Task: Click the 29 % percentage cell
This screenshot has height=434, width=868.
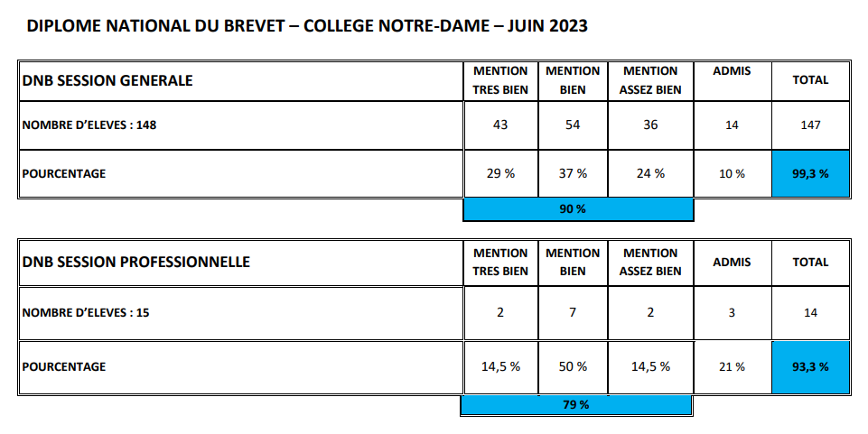Action: [500, 173]
